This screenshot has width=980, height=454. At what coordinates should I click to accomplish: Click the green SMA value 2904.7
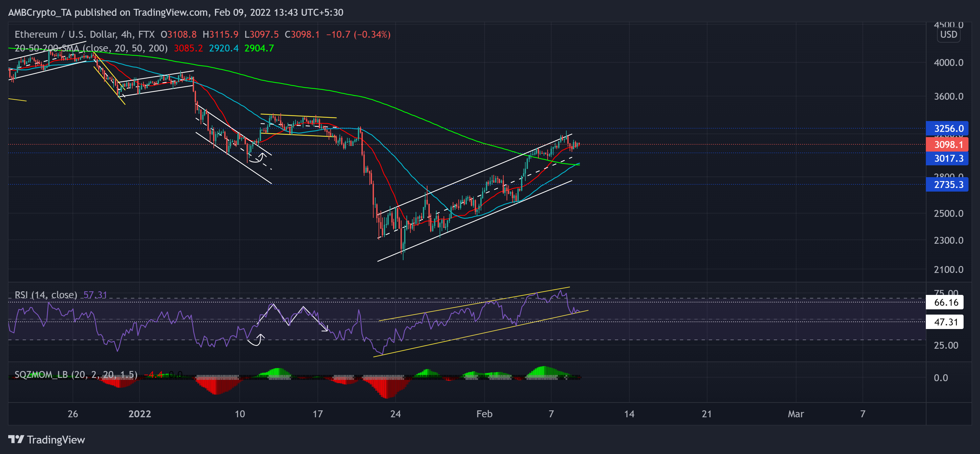(259, 48)
